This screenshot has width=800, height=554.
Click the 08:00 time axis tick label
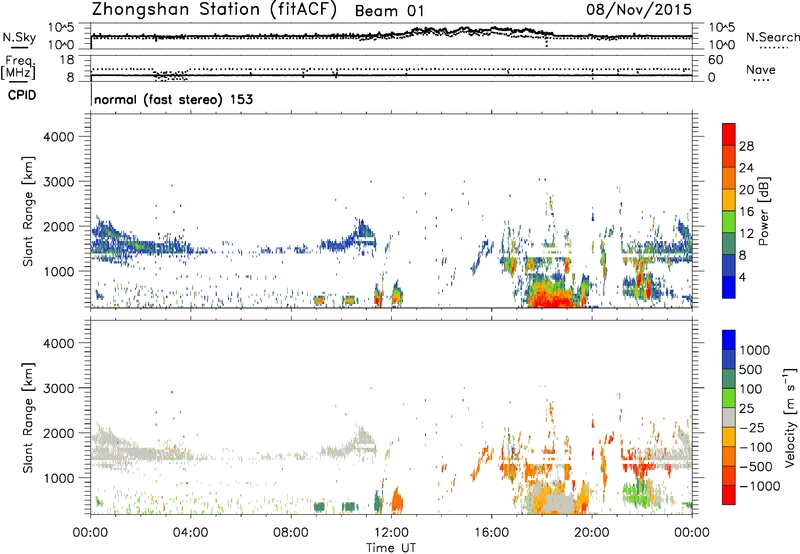(x=291, y=533)
